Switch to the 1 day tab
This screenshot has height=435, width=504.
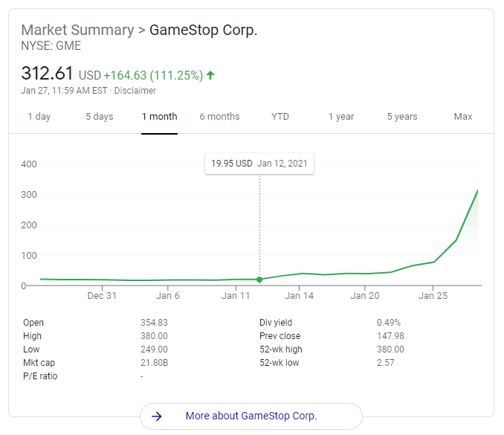39,117
